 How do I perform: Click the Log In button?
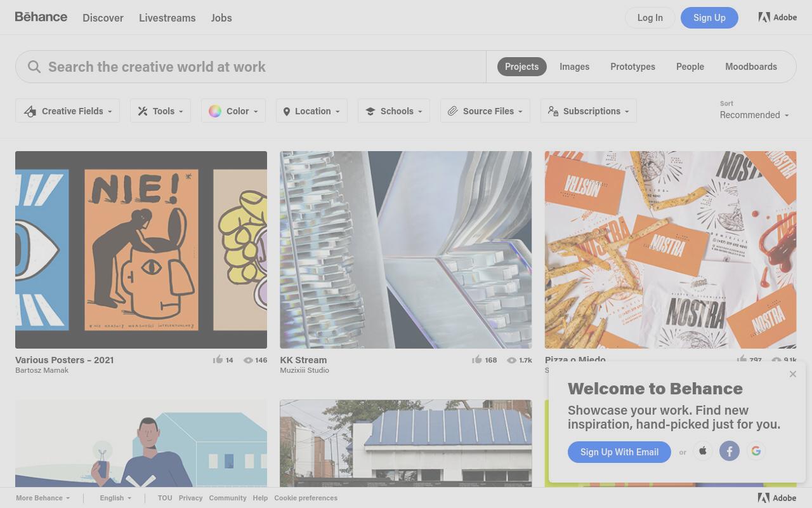[x=650, y=18]
